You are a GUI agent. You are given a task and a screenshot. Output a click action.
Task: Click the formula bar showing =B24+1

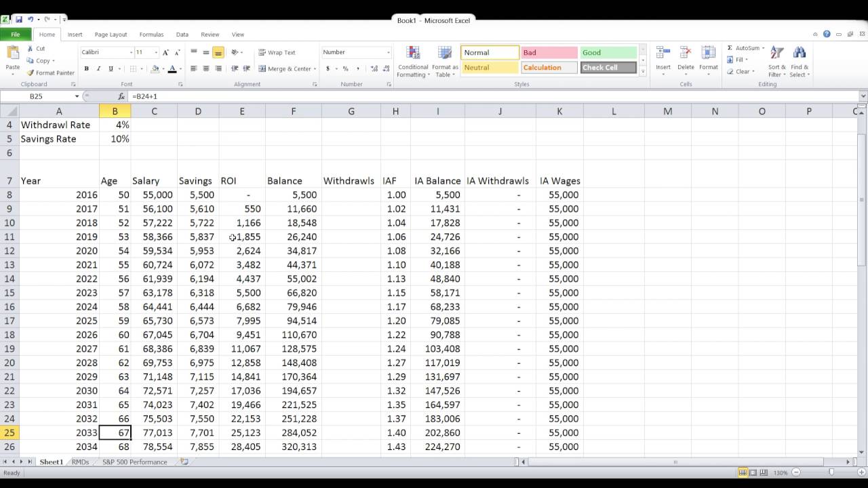494,96
